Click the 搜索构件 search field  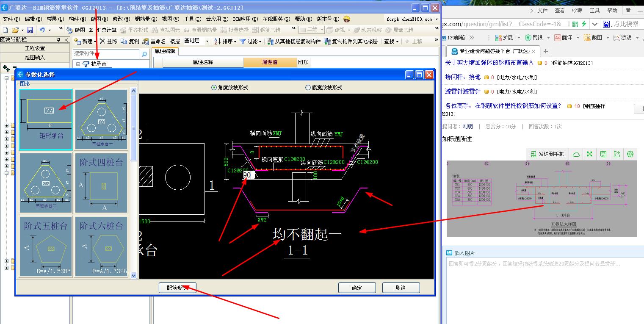pyautogui.click(x=106, y=54)
